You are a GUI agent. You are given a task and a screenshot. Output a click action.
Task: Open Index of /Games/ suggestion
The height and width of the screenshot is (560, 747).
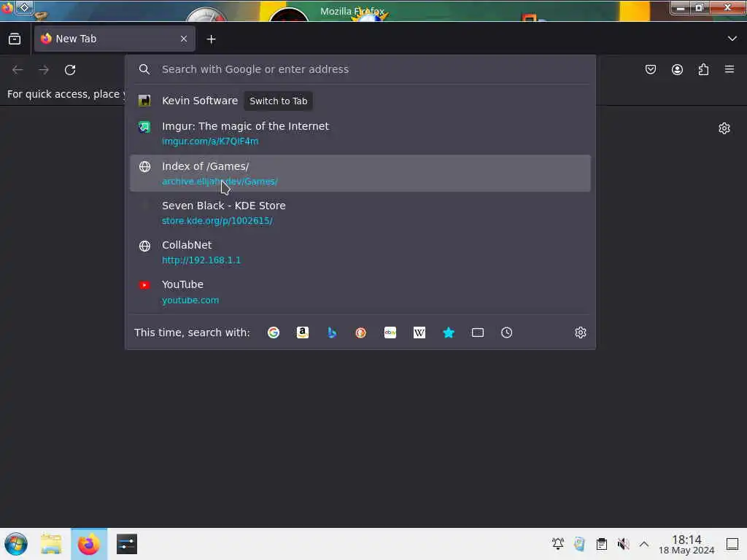[360, 174]
